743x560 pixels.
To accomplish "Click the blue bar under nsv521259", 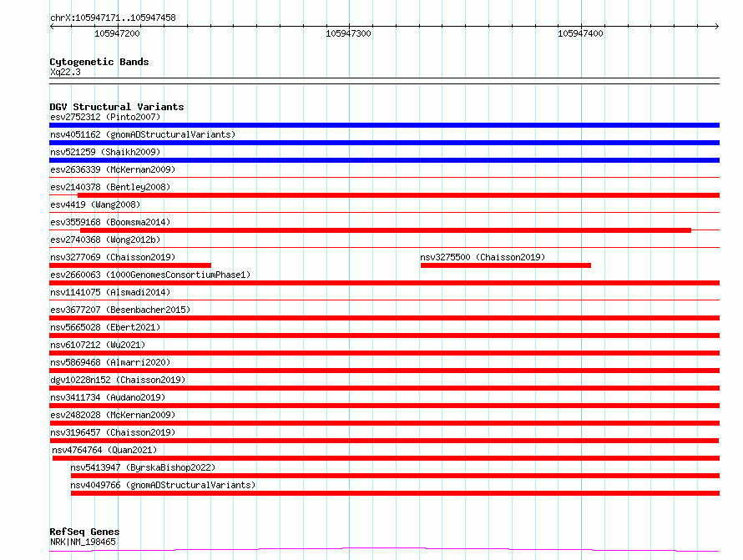I will pyautogui.click(x=384, y=160).
